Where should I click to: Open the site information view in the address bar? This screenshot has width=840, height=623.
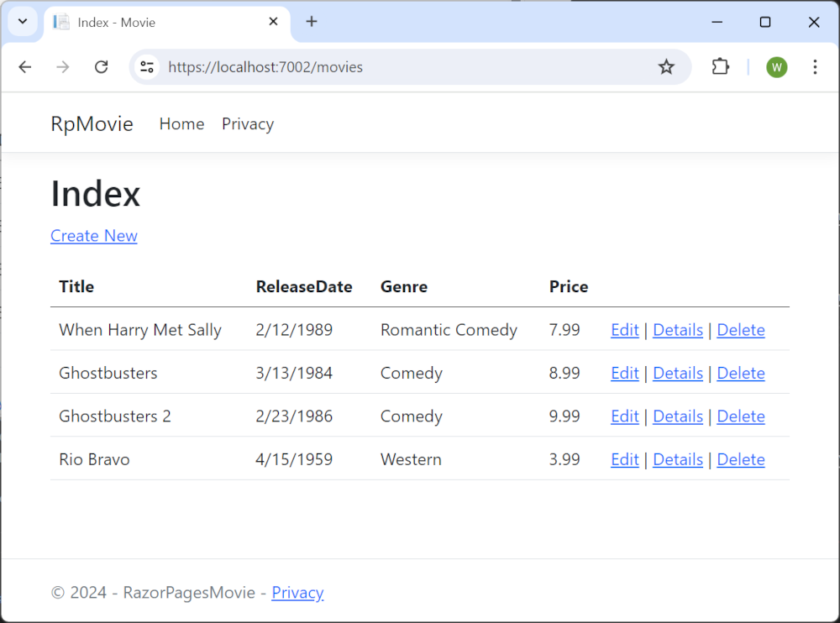[147, 67]
